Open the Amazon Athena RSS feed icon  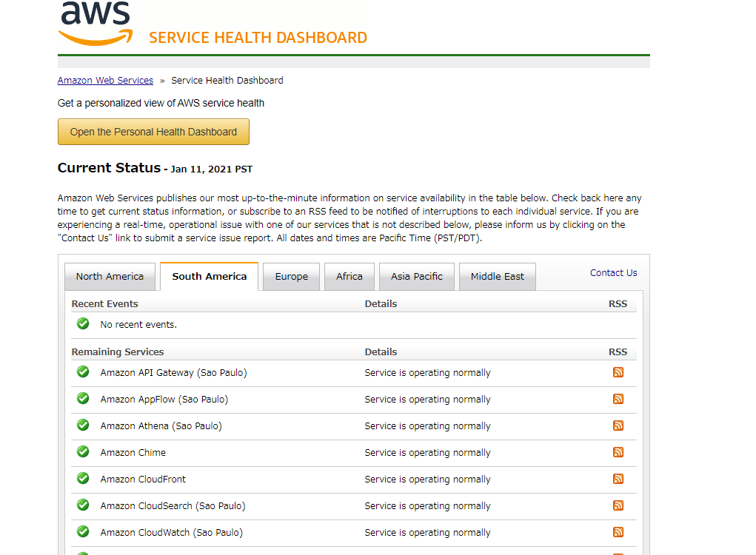click(x=618, y=425)
